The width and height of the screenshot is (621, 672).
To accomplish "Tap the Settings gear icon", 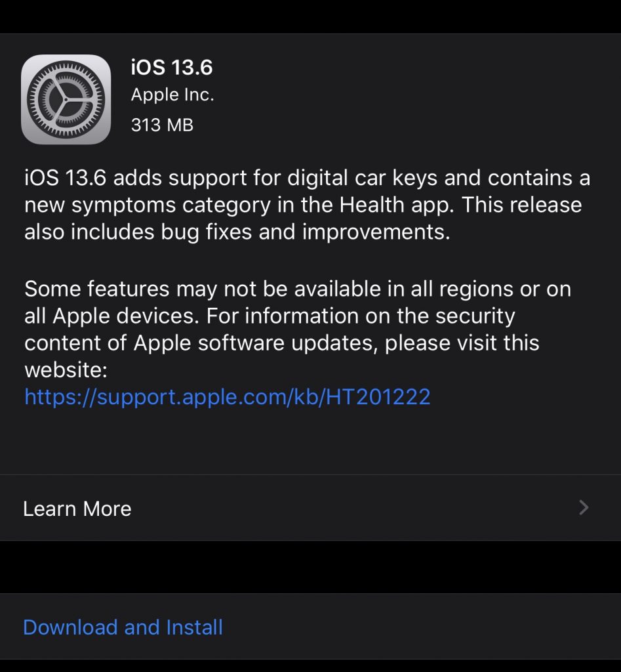I will pyautogui.click(x=66, y=99).
